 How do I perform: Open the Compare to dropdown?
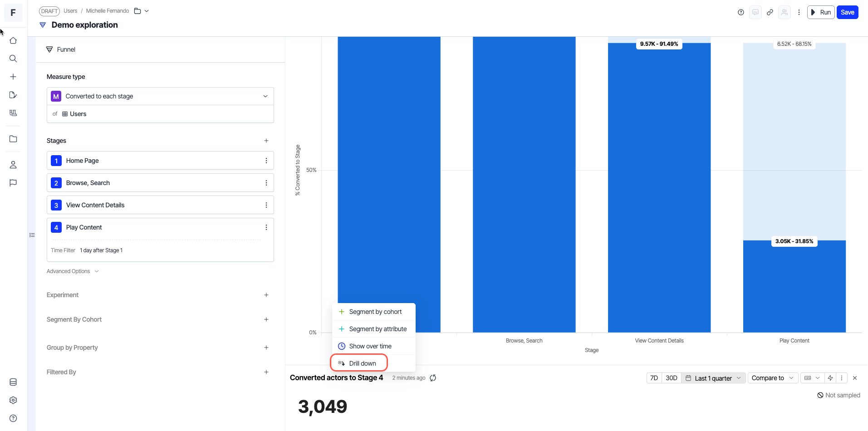tap(773, 378)
